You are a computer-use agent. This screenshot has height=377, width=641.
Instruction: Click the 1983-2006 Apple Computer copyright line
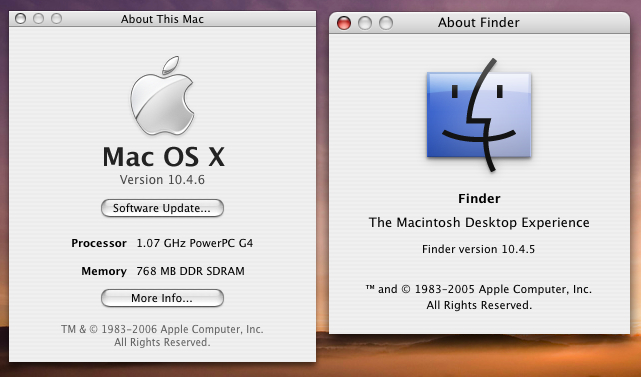pyautogui.click(x=162, y=329)
